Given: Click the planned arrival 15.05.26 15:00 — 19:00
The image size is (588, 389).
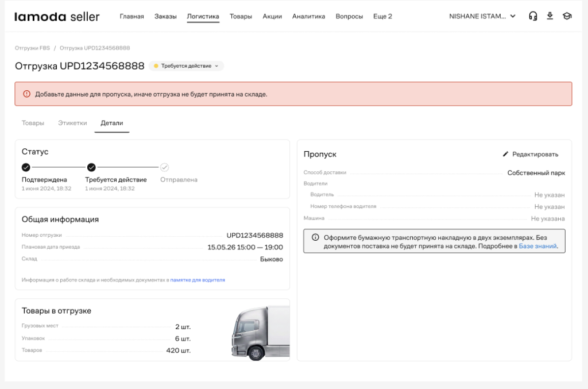Looking at the screenshot, I should [245, 247].
